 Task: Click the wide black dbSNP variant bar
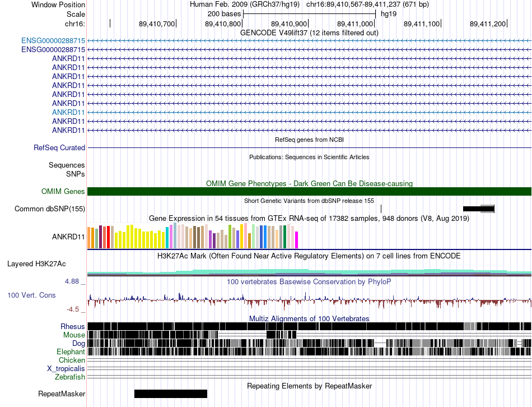pos(478,209)
